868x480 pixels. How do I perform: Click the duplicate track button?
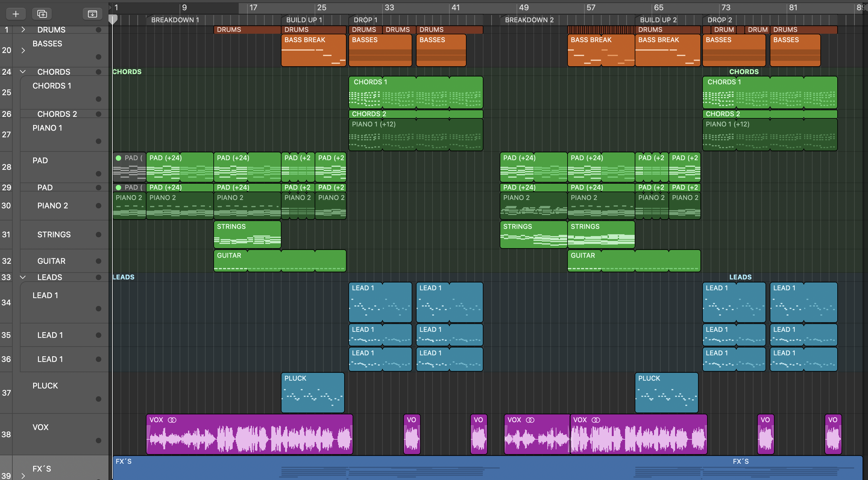pos(42,14)
